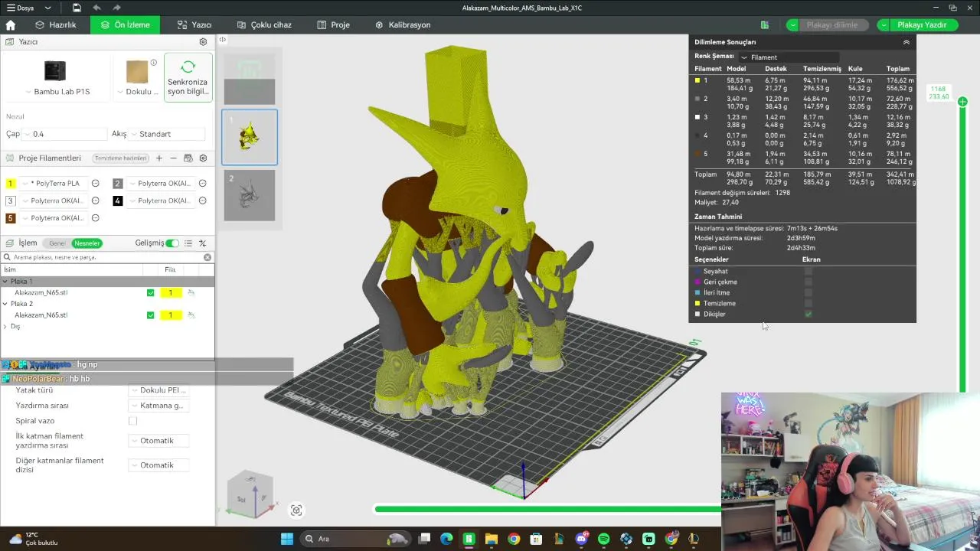The height and width of the screenshot is (551, 980).
Task: Open AMS filament sync icon
Action: pyautogui.click(x=188, y=158)
